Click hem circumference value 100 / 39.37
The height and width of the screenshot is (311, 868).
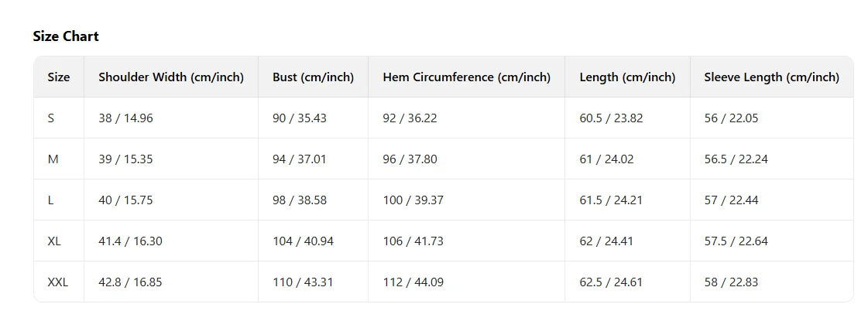coord(413,200)
